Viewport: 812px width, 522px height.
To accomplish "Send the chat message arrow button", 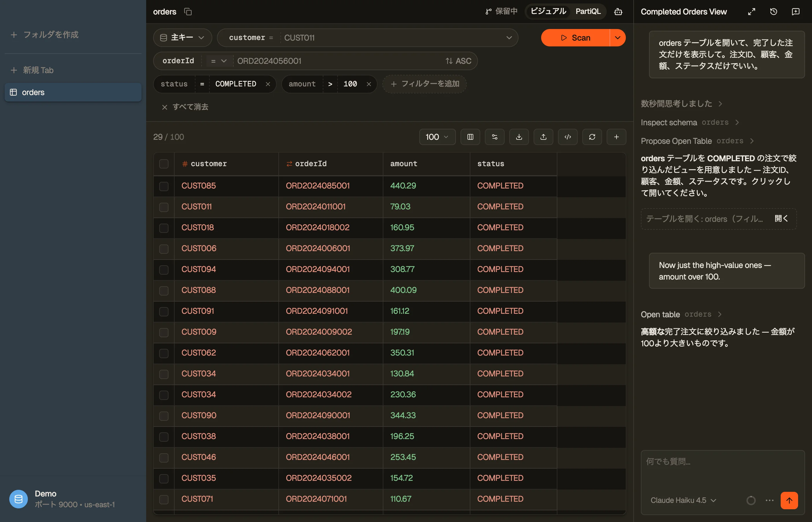I will pyautogui.click(x=789, y=500).
